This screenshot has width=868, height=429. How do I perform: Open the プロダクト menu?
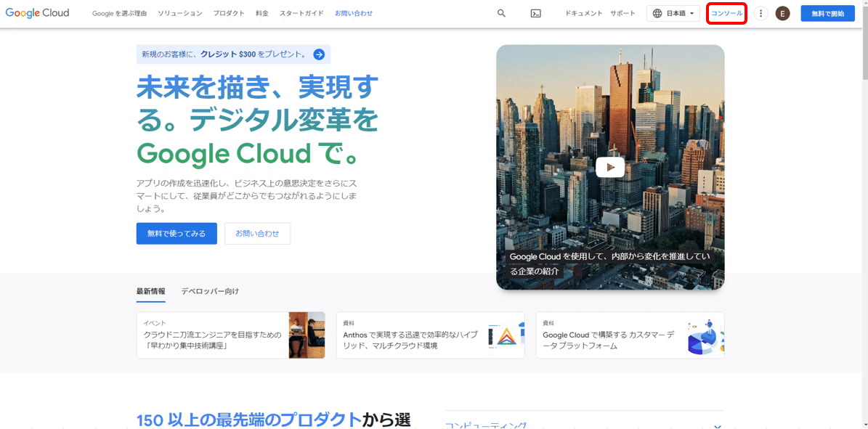click(x=229, y=13)
